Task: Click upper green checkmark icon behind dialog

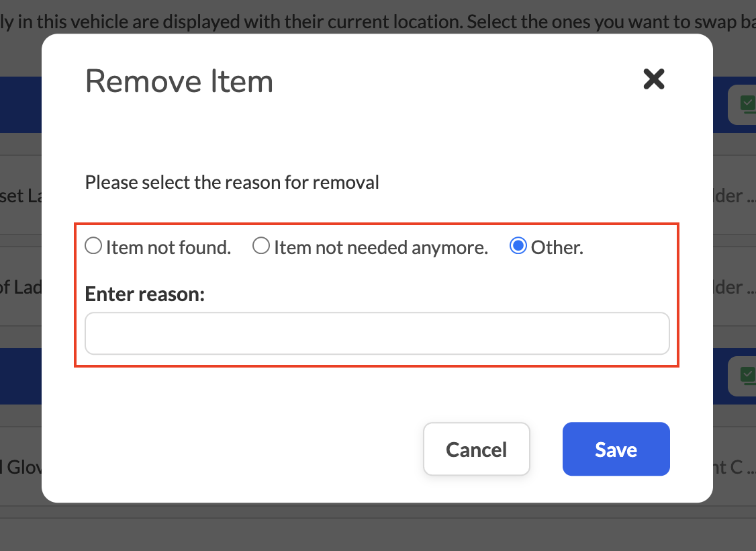Action: coord(748,104)
